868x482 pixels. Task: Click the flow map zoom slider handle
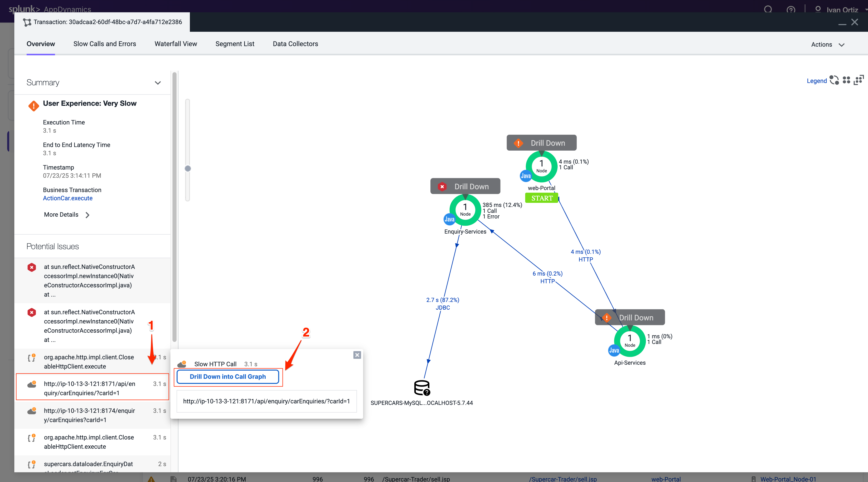188,168
